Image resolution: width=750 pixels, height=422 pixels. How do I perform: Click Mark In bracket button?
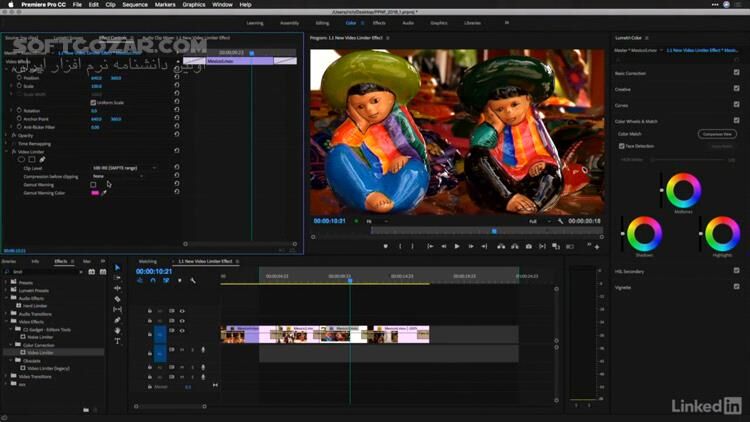tap(400, 246)
